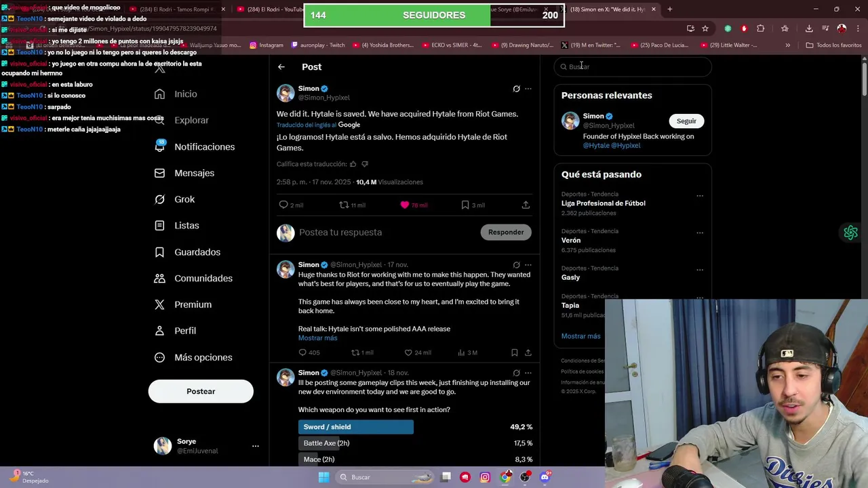This screenshot has height=488, width=868.
Task: Click the X Buscar search field
Action: click(x=633, y=66)
